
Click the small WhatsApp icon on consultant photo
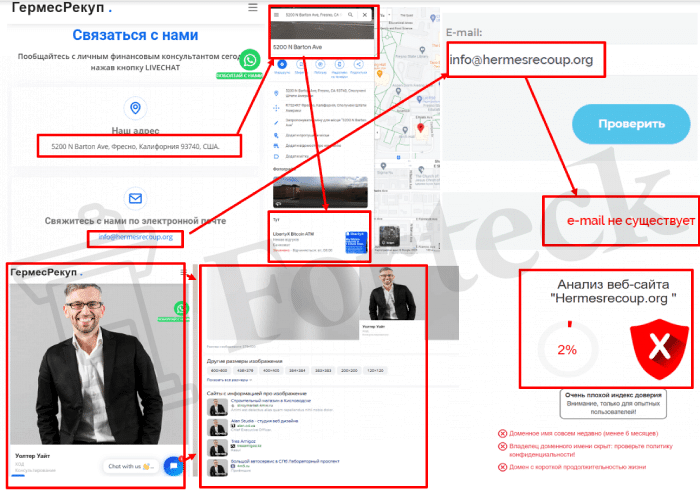click(x=181, y=308)
